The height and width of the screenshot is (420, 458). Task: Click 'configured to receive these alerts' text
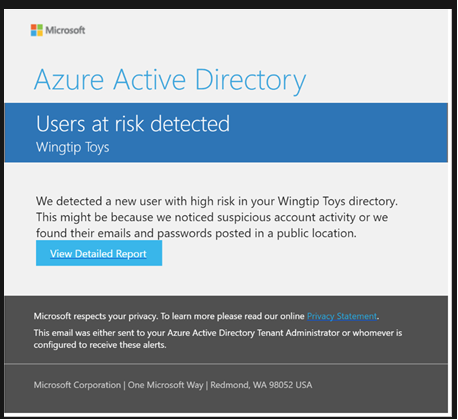pos(100,345)
